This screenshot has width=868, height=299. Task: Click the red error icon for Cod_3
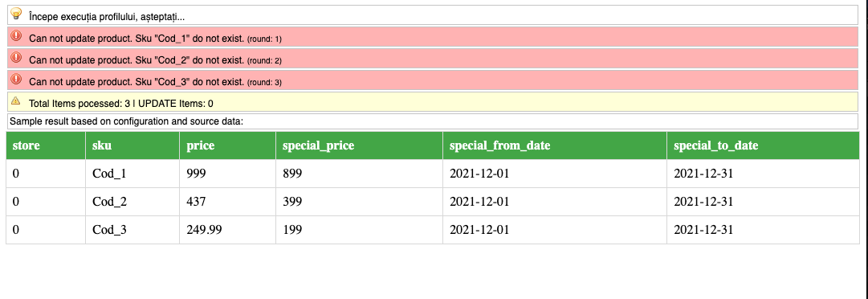coord(16,79)
